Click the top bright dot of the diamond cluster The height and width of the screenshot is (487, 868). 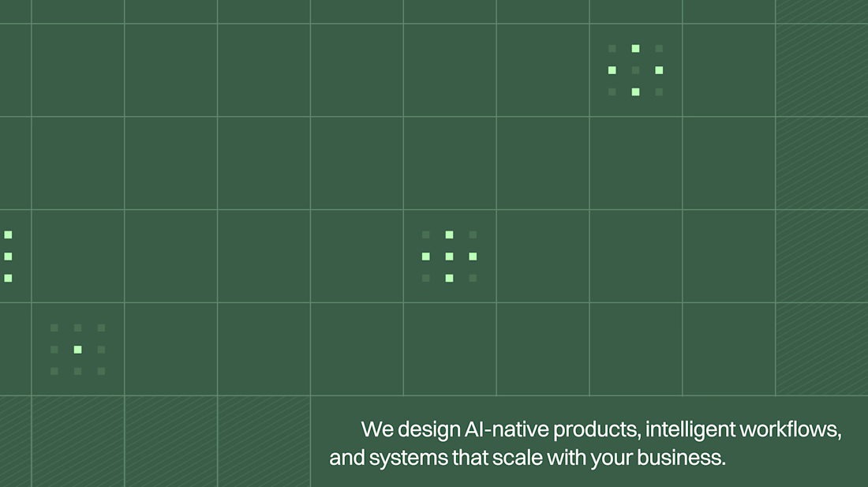click(635, 49)
